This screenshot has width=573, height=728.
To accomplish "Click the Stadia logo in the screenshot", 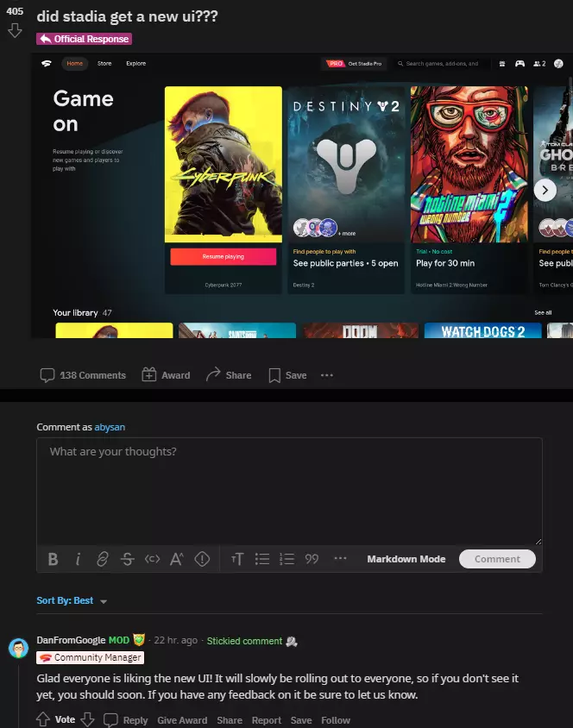I will [46, 64].
